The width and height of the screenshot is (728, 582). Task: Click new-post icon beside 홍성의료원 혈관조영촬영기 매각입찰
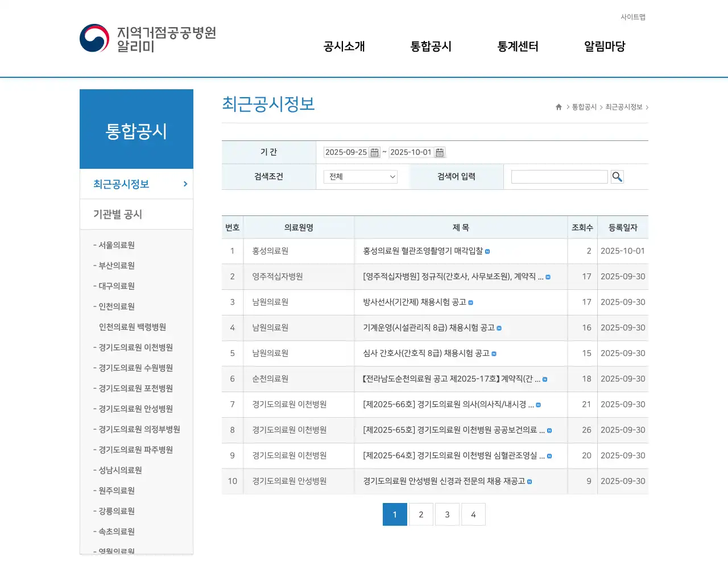(487, 251)
